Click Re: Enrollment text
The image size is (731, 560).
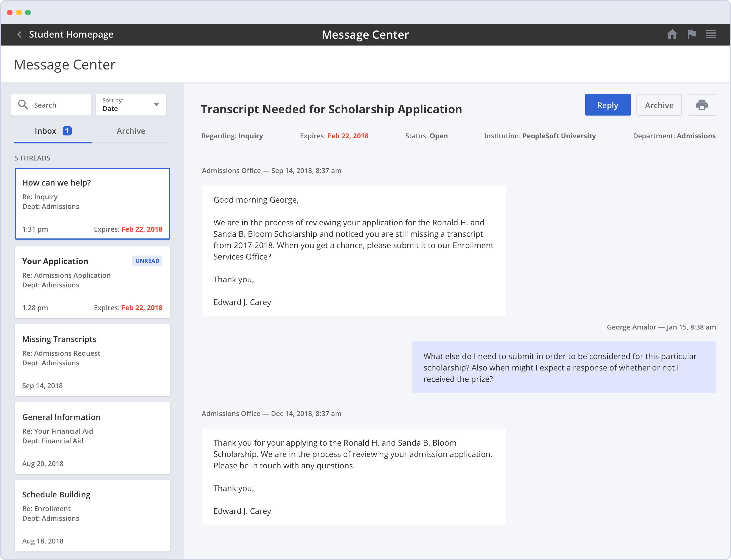46,508
